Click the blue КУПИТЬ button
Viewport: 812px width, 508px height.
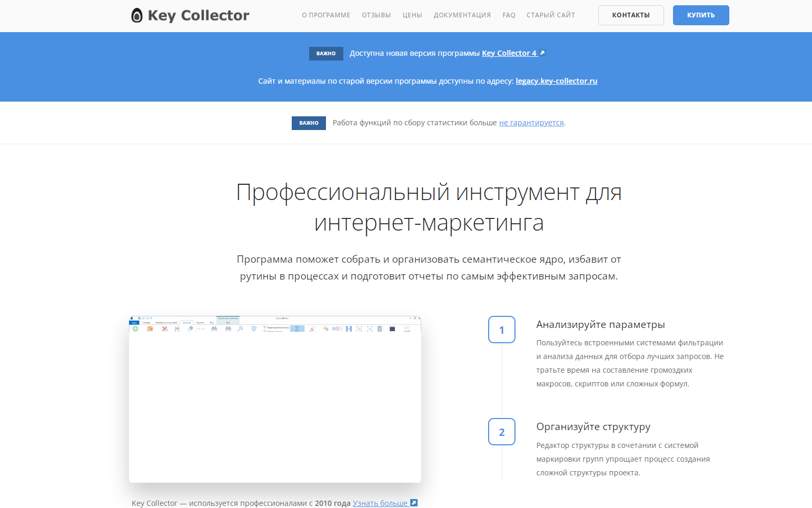pos(701,15)
